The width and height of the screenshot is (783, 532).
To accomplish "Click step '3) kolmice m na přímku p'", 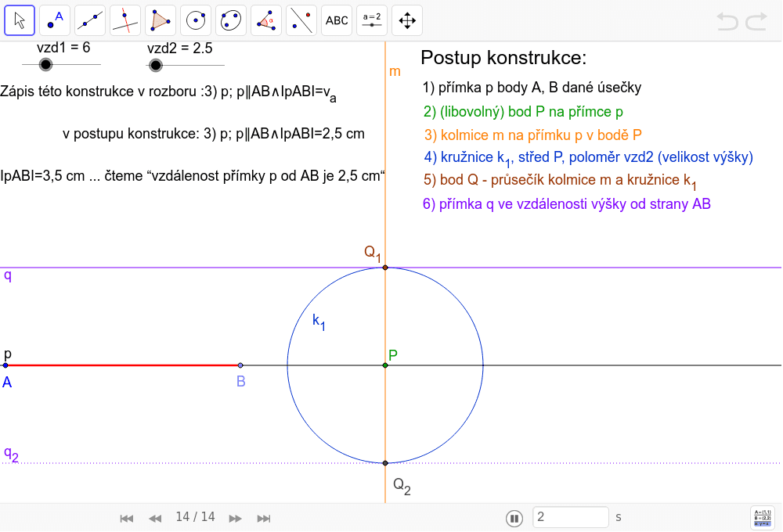I will (533, 135).
